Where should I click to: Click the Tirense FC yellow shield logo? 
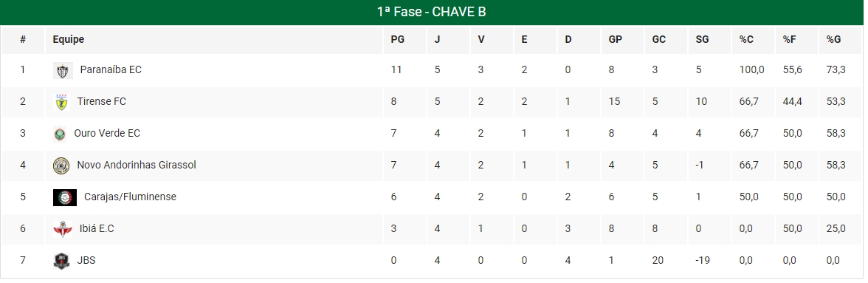point(61,102)
